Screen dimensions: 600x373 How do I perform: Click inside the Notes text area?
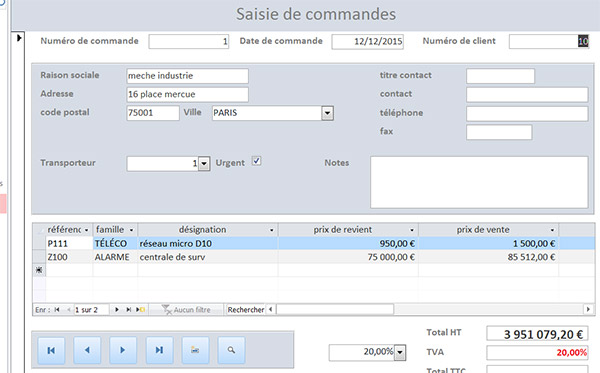click(x=479, y=182)
